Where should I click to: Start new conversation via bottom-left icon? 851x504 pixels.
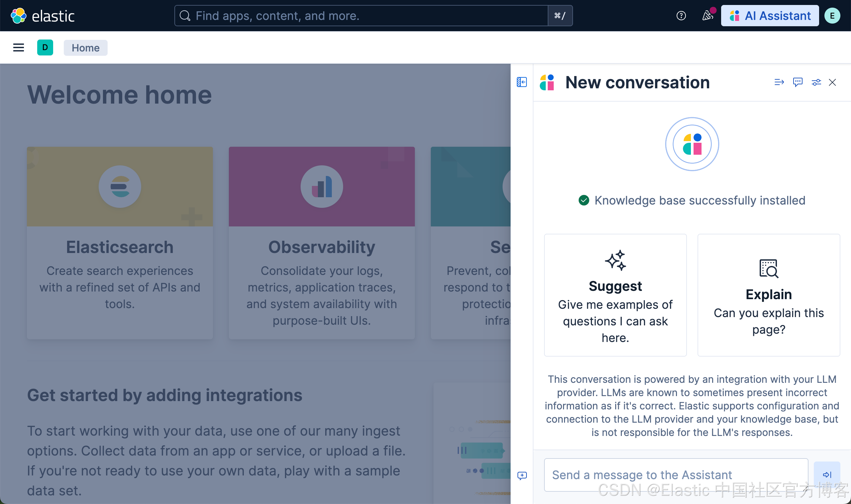(522, 475)
